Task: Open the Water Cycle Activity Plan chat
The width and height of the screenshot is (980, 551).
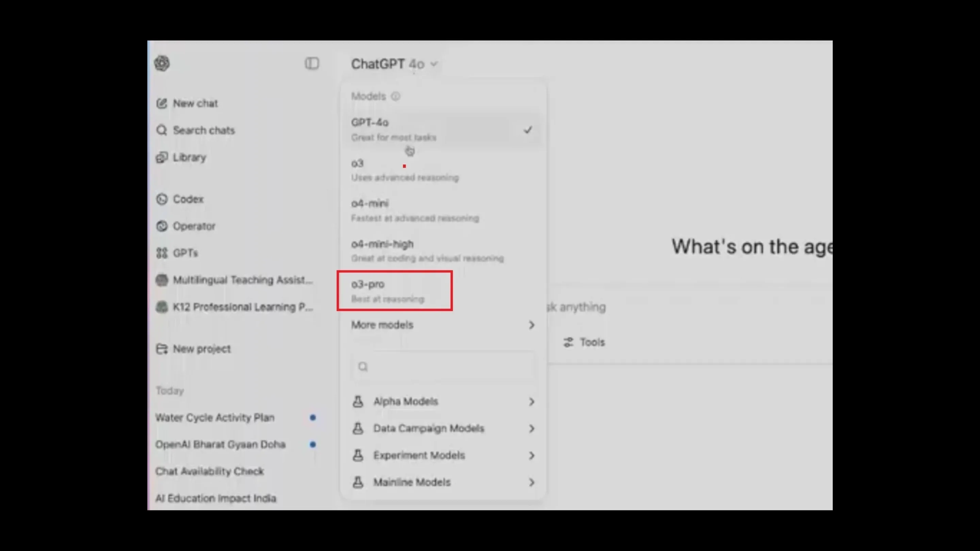Action: coord(215,418)
